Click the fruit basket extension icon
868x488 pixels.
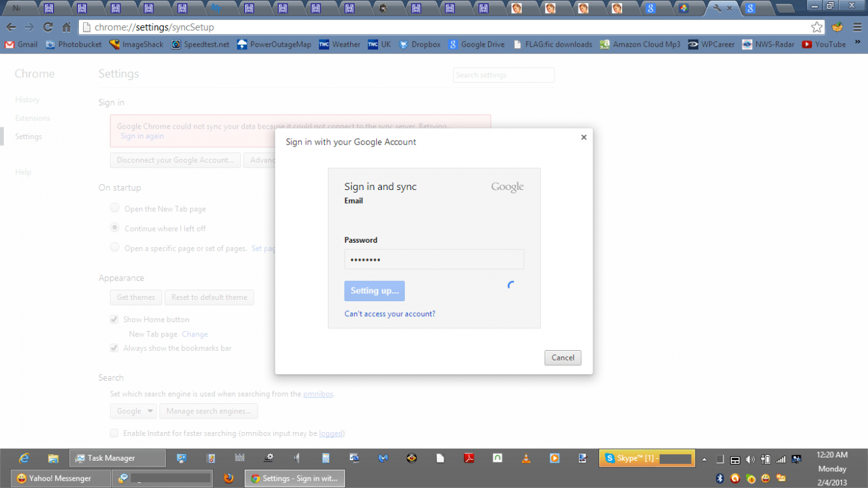(x=837, y=27)
